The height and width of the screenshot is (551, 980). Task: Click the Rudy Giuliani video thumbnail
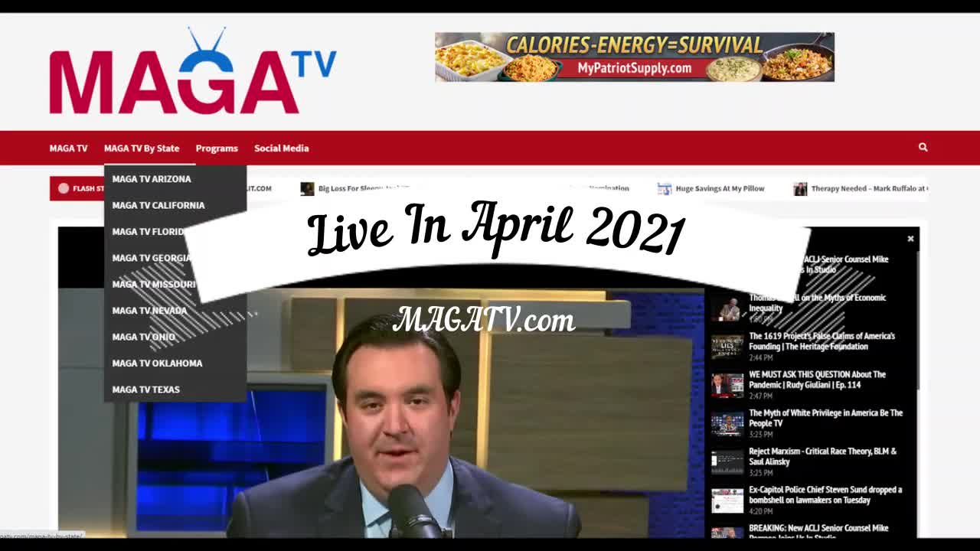[727, 385]
